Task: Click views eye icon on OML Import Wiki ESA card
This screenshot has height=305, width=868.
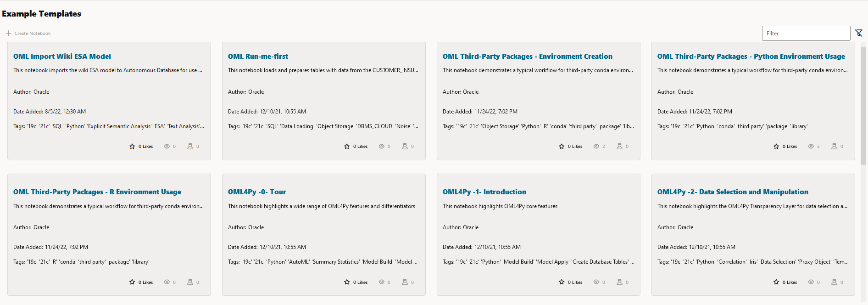Action: 167,147
